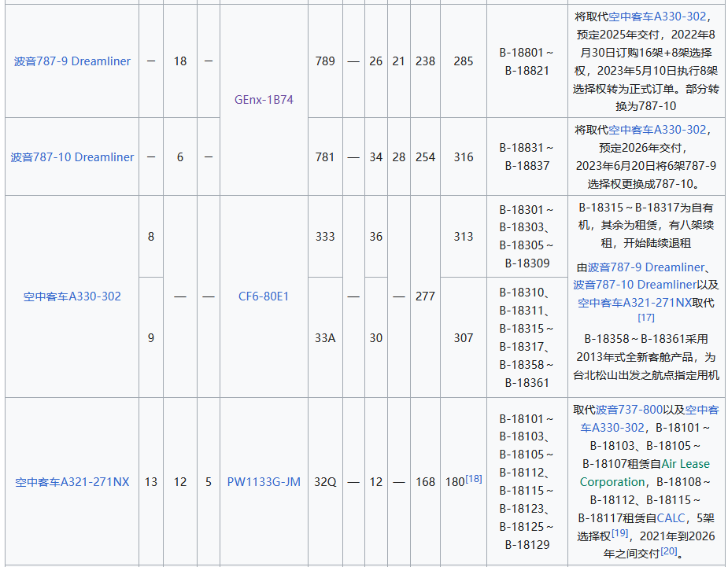
Task: Select the 781 code cell
Action: click(325, 157)
